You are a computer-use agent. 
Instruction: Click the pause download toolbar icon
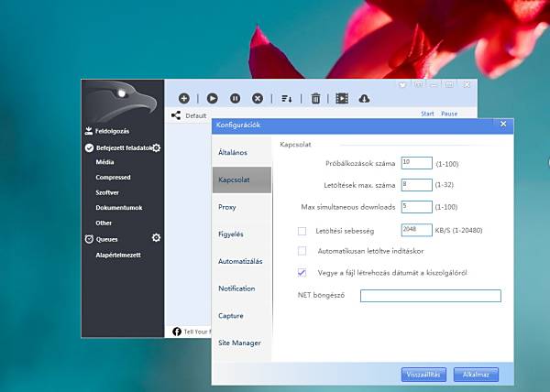coord(235,98)
